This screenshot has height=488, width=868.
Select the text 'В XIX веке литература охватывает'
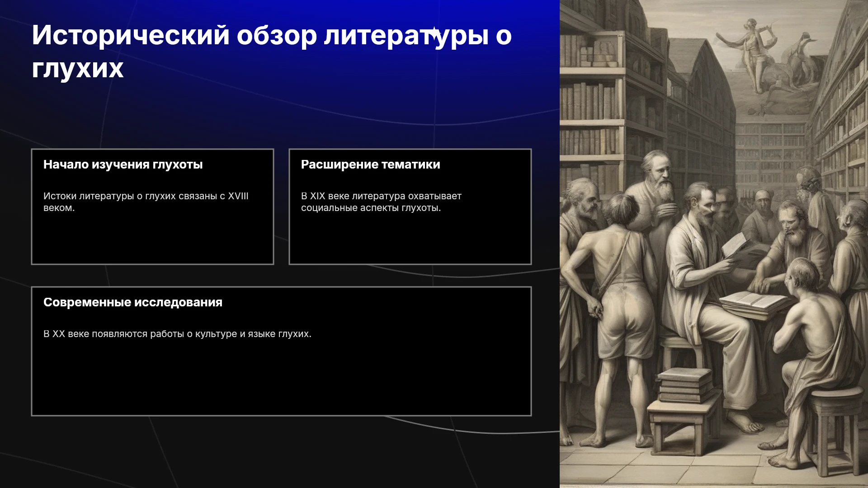(381, 196)
